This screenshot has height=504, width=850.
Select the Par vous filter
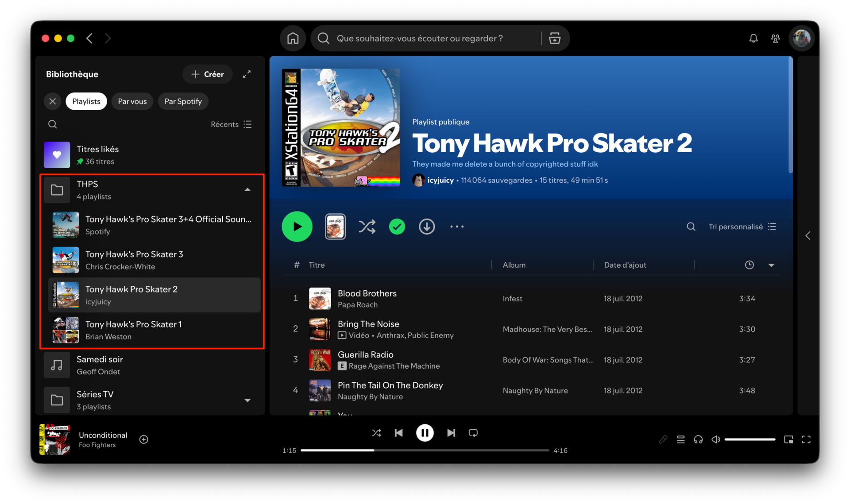pos(132,101)
